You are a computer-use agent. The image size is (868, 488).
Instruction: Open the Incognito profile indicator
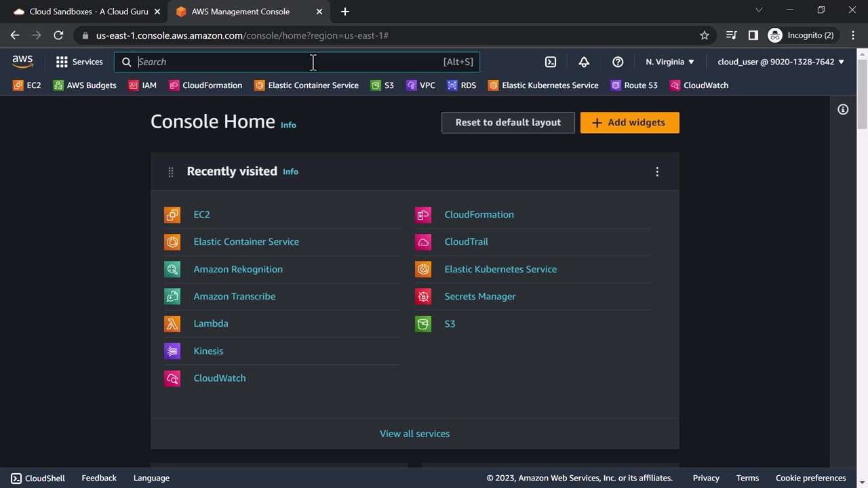click(x=801, y=35)
